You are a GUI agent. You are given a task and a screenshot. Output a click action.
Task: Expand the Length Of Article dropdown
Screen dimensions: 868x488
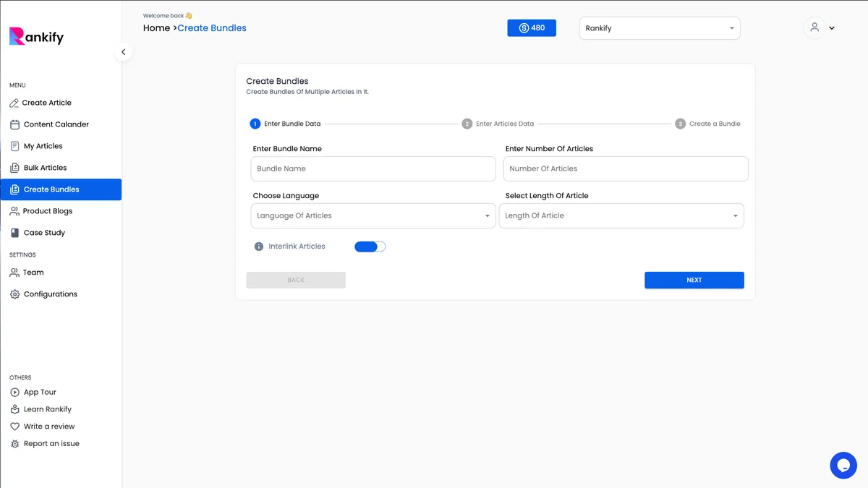(621, 215)
